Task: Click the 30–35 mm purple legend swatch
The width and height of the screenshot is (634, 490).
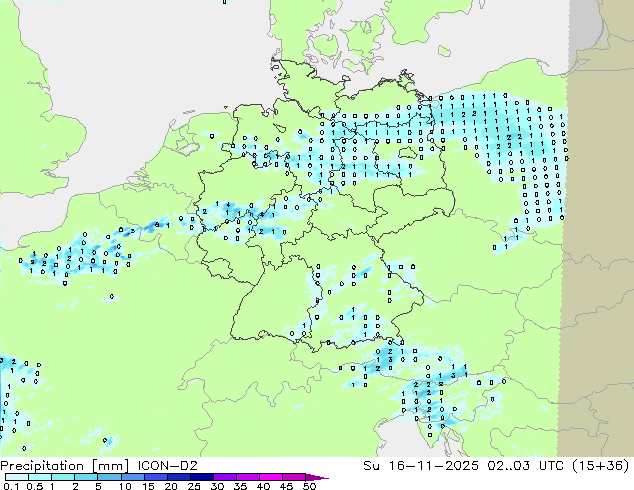Action: coord(225,477)
